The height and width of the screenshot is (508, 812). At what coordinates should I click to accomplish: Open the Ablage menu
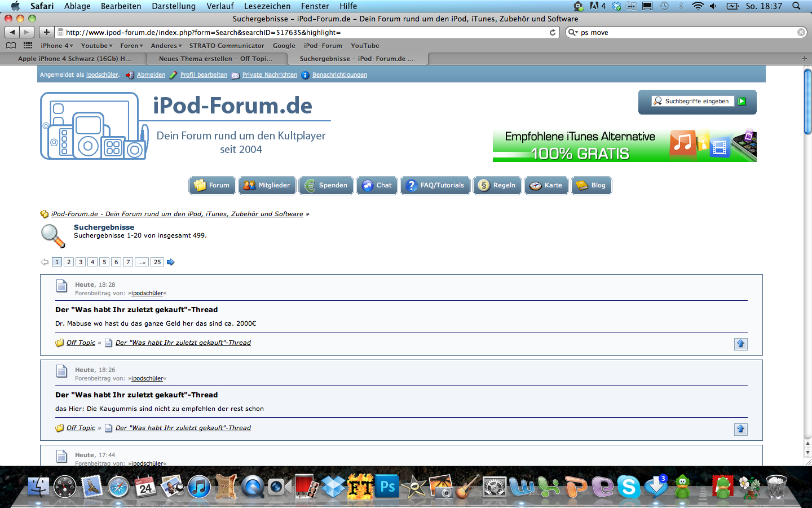pos(77,6)
